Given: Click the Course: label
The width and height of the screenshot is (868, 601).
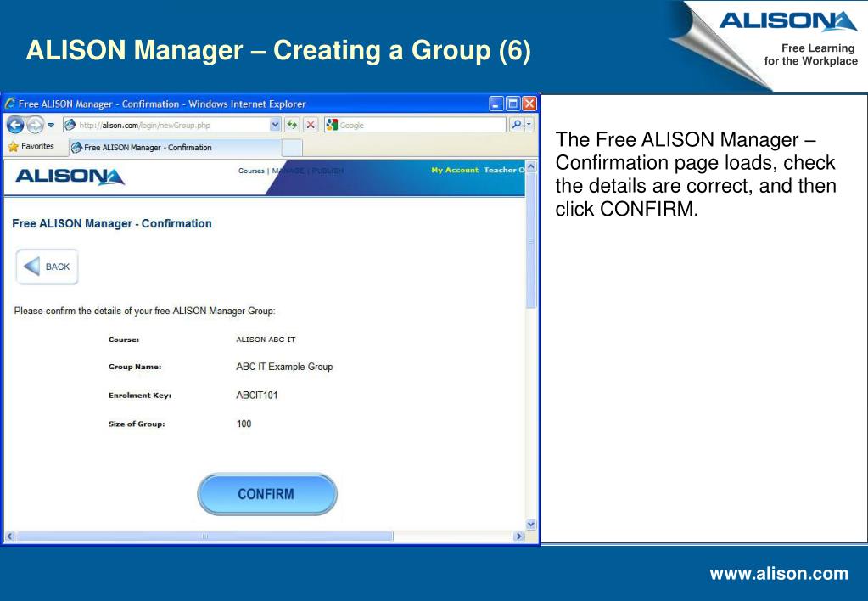Looking at the screenshot, I should (x=124, y=340).
